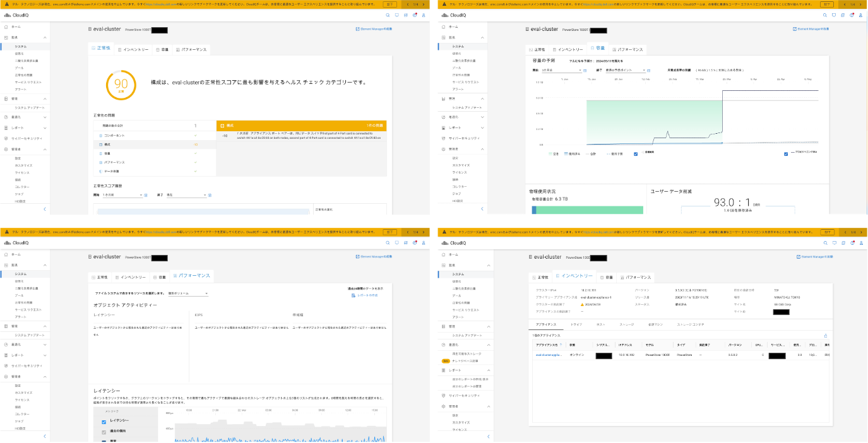This screenshot has height=443, width=868.
Task: Open user profile icon in top-right window
Action: pos(860,15)
